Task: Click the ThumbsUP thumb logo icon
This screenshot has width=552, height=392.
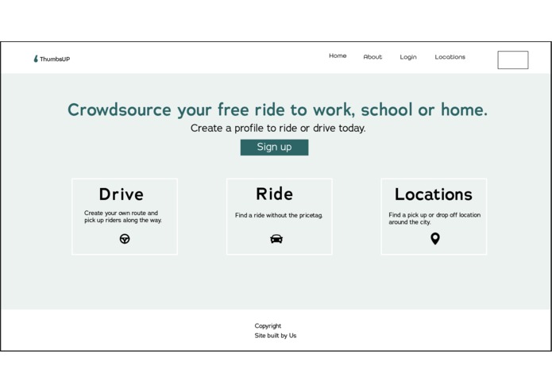Action: coord(36,59)
